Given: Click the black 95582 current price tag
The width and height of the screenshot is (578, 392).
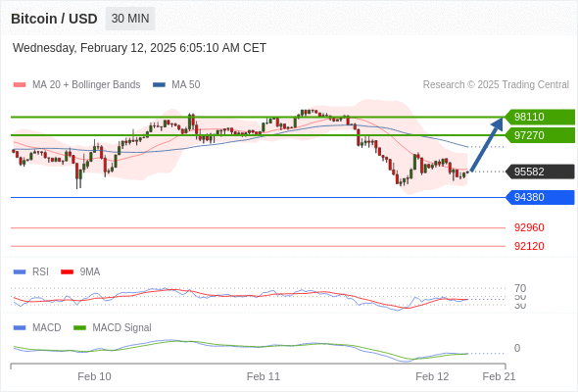Looking at the screenshot, I should point(540,171).
